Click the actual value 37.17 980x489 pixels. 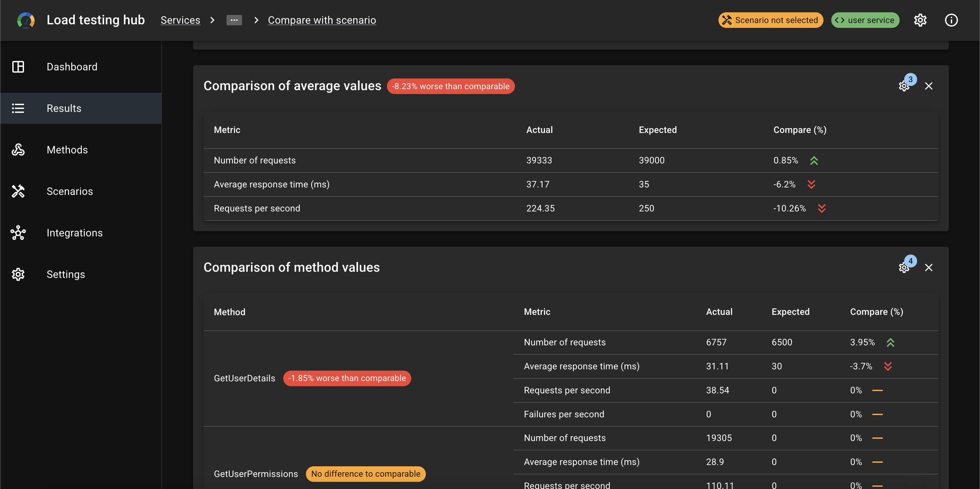pyautogui.click(x=538, y=184)
